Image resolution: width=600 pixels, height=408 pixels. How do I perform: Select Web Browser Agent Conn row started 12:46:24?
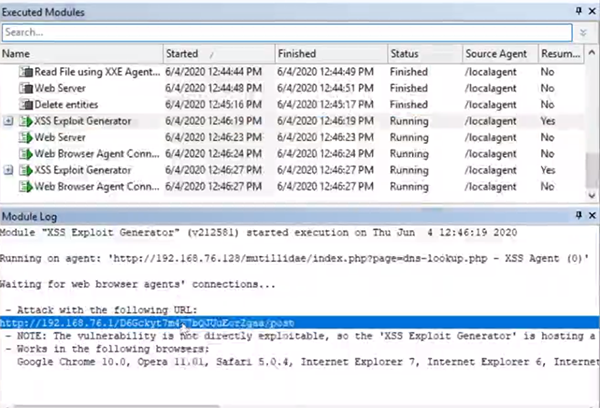point(292,154)
